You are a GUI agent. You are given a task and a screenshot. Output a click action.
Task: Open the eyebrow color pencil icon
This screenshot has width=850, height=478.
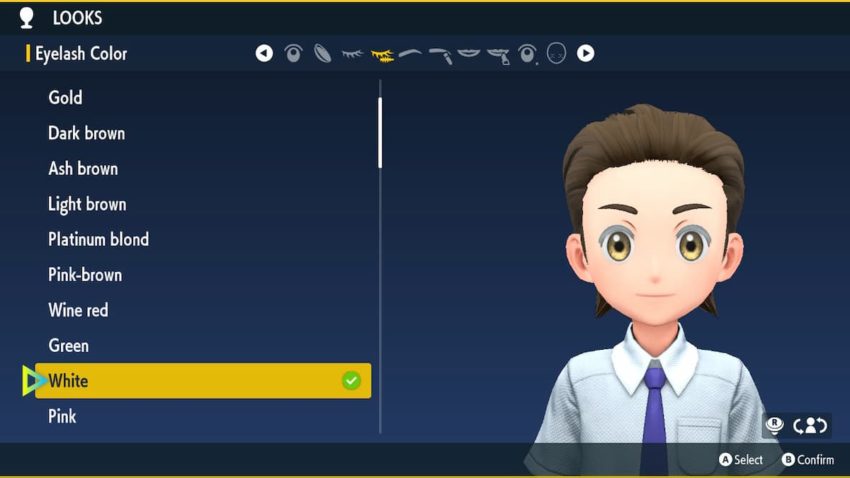[x=441, y=55]
